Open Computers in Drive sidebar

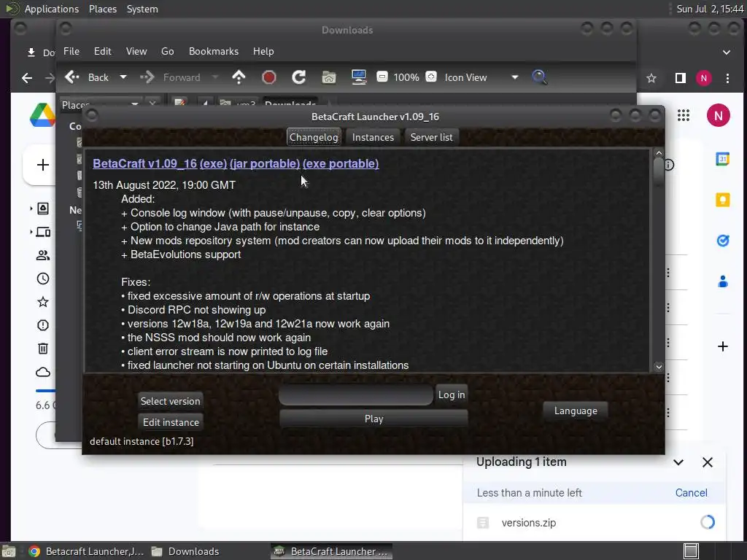(43, 232)
